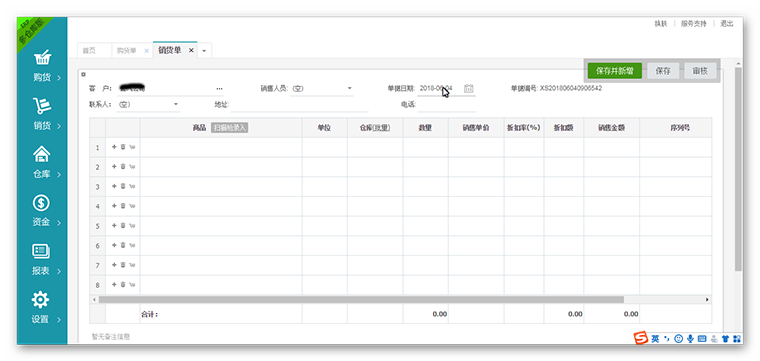Image resolution: width=760 pixels, height=361 pixels.
Task: Close the 购货单 tab
Action: pos(147,51)
